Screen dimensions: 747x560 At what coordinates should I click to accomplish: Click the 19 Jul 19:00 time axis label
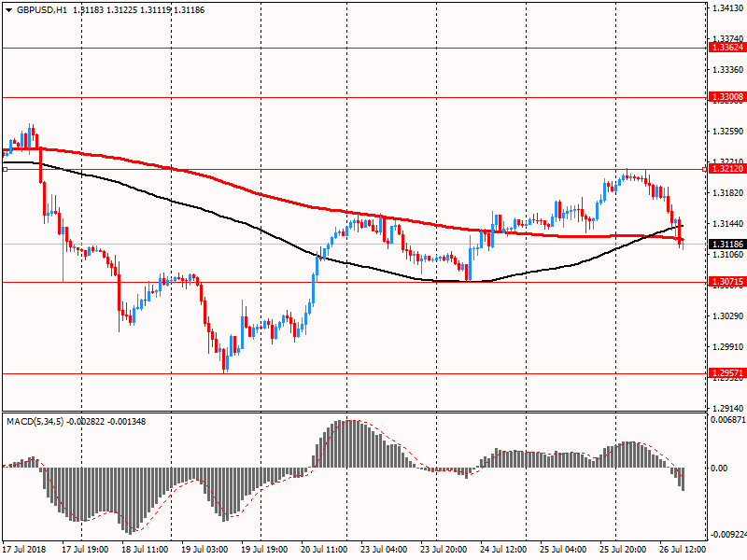264,549
